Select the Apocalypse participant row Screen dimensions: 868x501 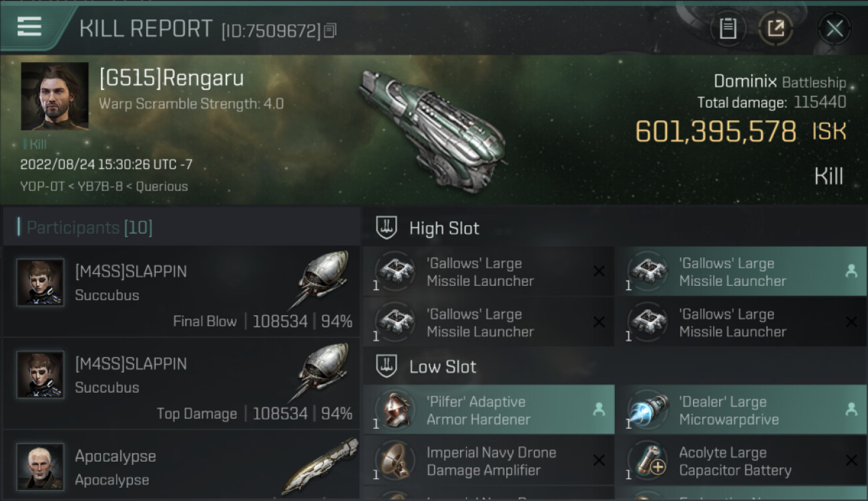coord(182,466)
